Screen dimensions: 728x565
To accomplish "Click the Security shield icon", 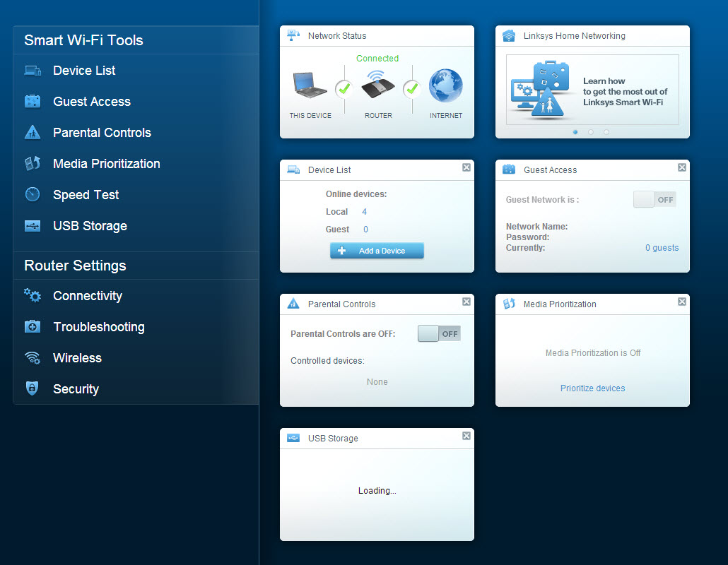I will pyautogui.click(x=32, y=388).
